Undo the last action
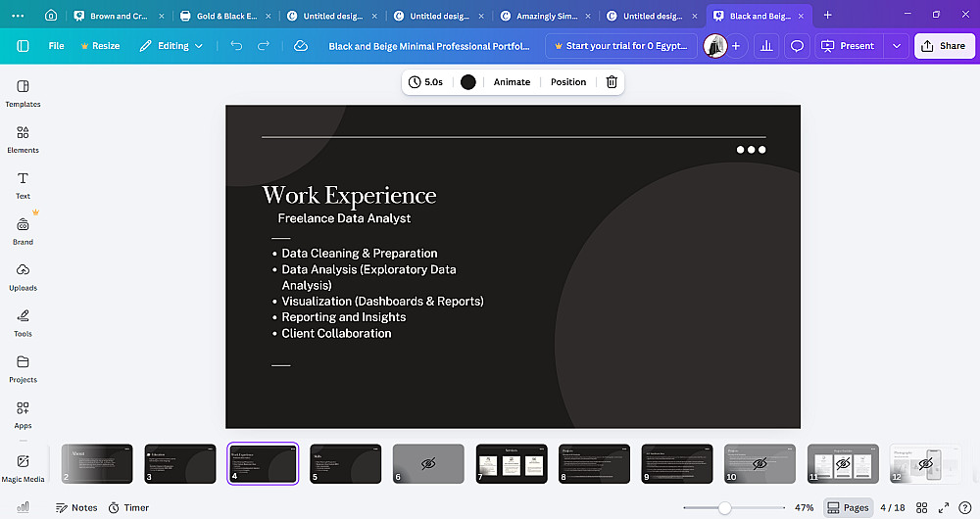This screenshot has height=519, width=980. point(236,46)
